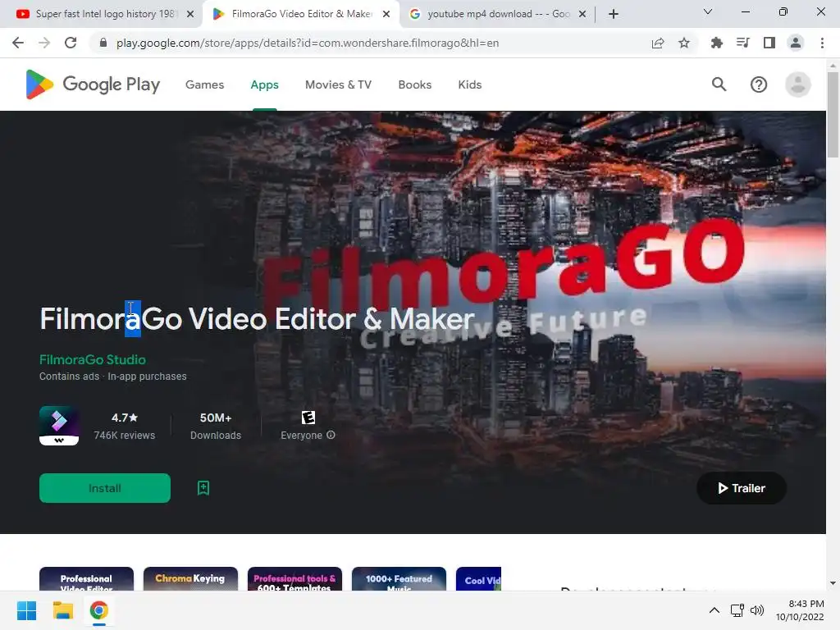
Task: Click the 50M+ Downloads count
Action: tap(216, 426)
